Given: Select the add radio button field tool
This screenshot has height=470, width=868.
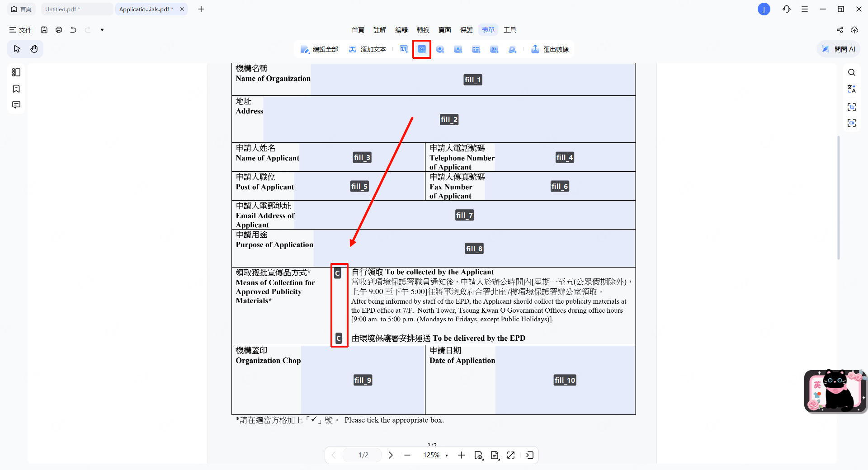Looking at the screenshot, I should coord(440,49).
